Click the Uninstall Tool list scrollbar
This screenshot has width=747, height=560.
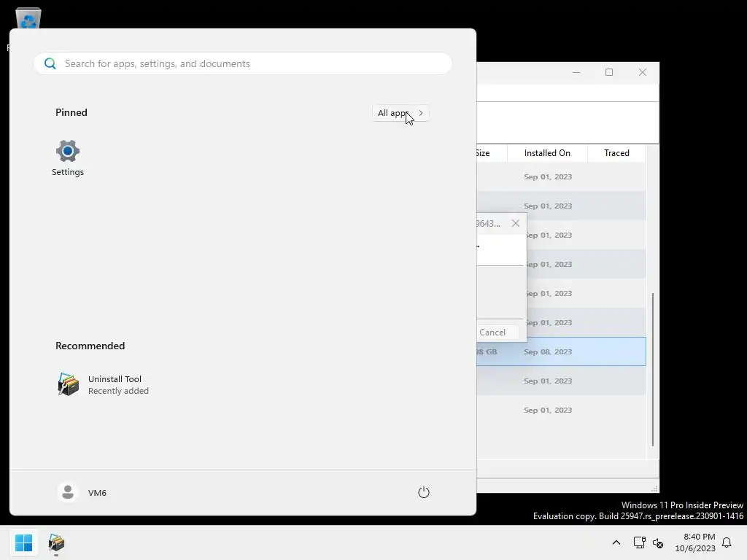(652, 370)
